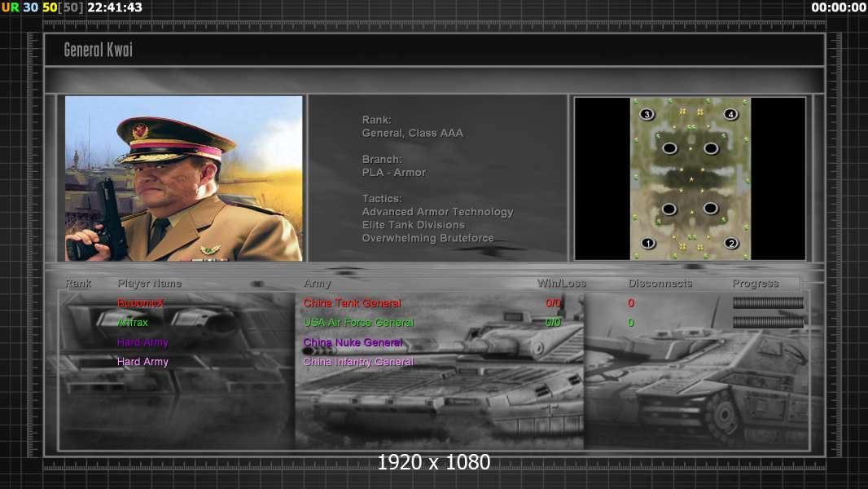Image resolution: width=868 pixels, height=489 pixels.
Task: Click the 'Rank:' label in general info
Action: click(x=376, y=120)
